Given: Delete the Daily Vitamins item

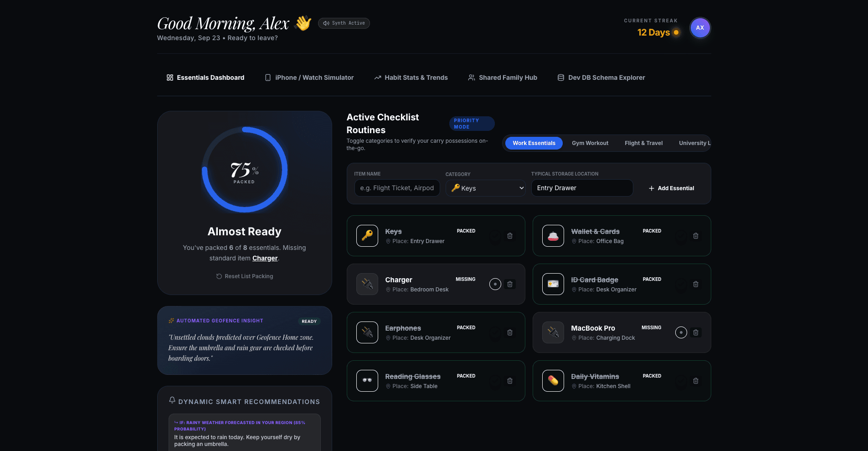Looking at the screenshot, I should tap(696, 381).
